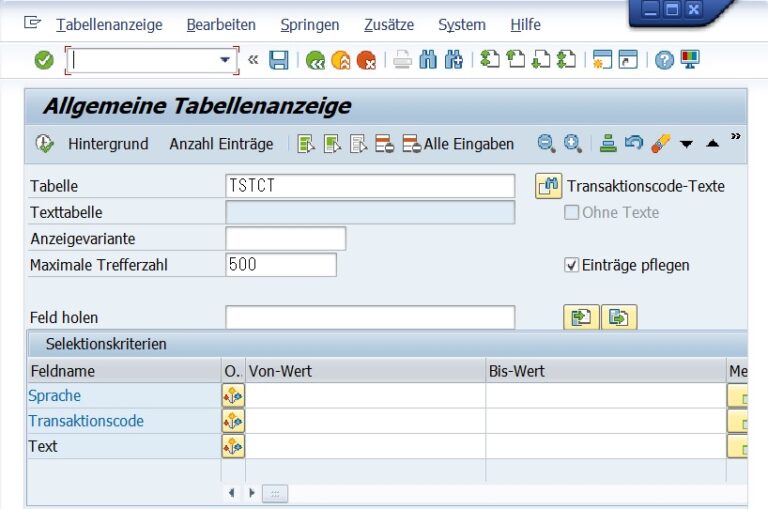Open the command field dropdown arrow

225,60
